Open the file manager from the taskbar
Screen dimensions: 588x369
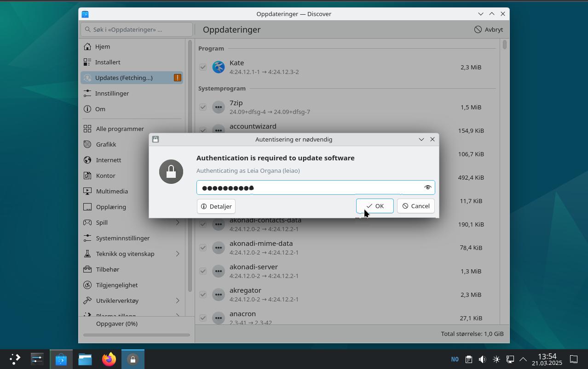pos(85,359)
